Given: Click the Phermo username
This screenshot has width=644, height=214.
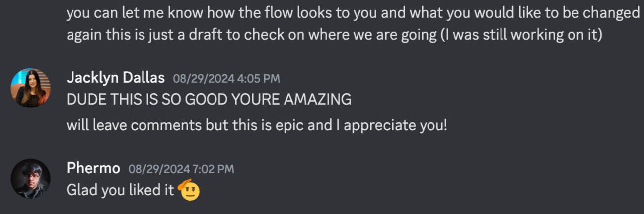Looking at the screenshot, I should pos(93,169).
